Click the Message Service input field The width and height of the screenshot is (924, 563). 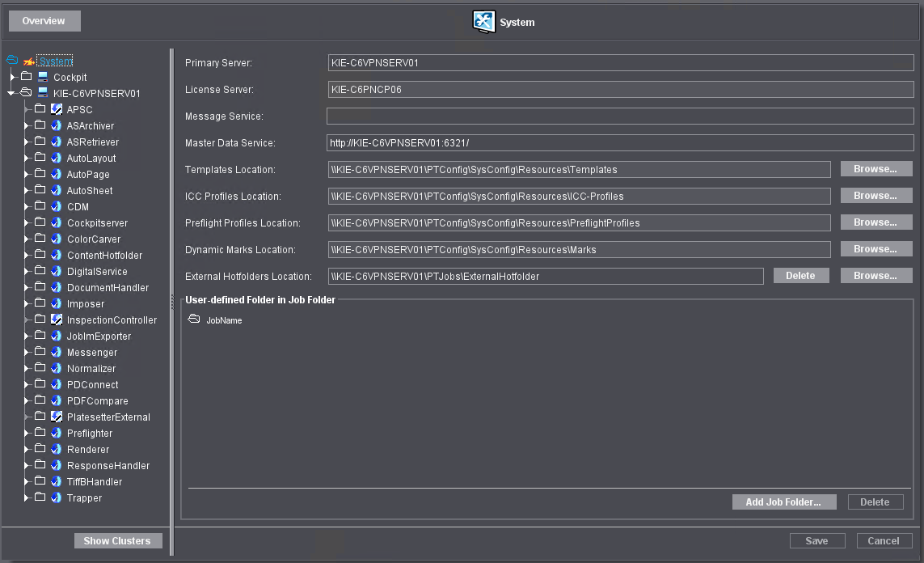619,116
